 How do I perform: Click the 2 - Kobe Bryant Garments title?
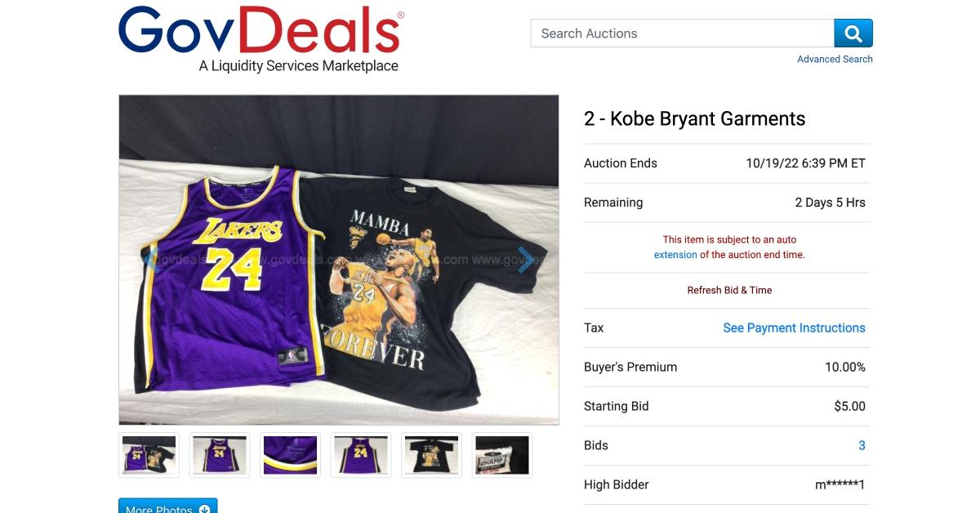(x=694, y=118)
